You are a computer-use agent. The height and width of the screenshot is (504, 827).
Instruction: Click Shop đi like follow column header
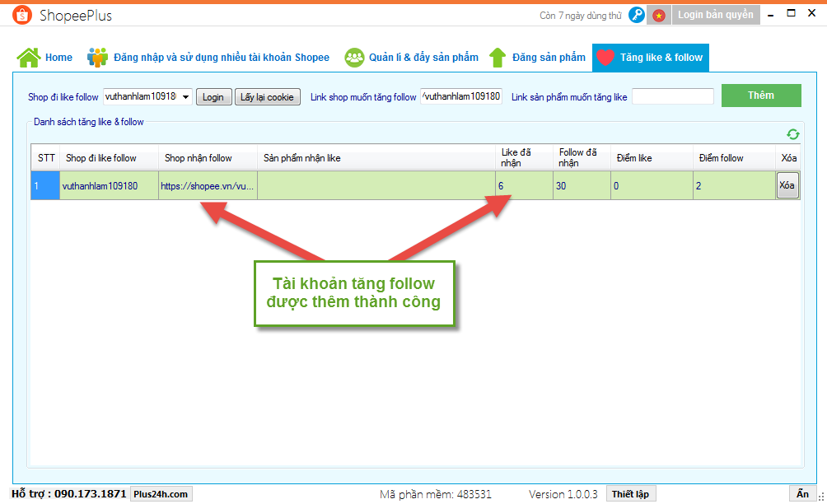(110, 157)
